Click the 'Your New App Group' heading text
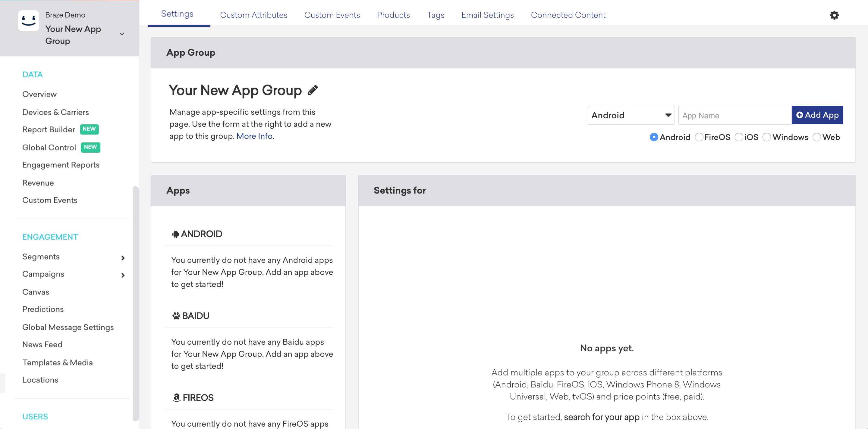The height and width of the screenshot is (429, 868). (x=235, y=90)
